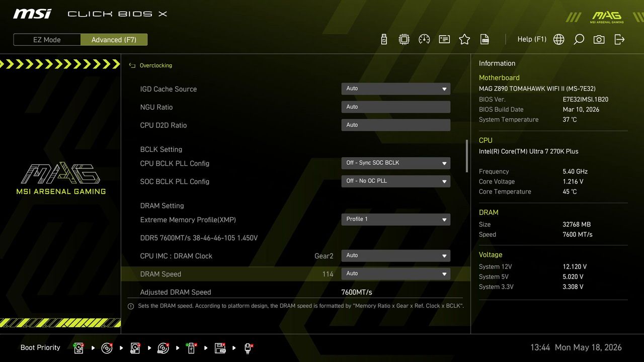Image resolution: width=644 pixels, height=362 pixels.
Task: Click the info icon beside help description
Action: point(131,306)
